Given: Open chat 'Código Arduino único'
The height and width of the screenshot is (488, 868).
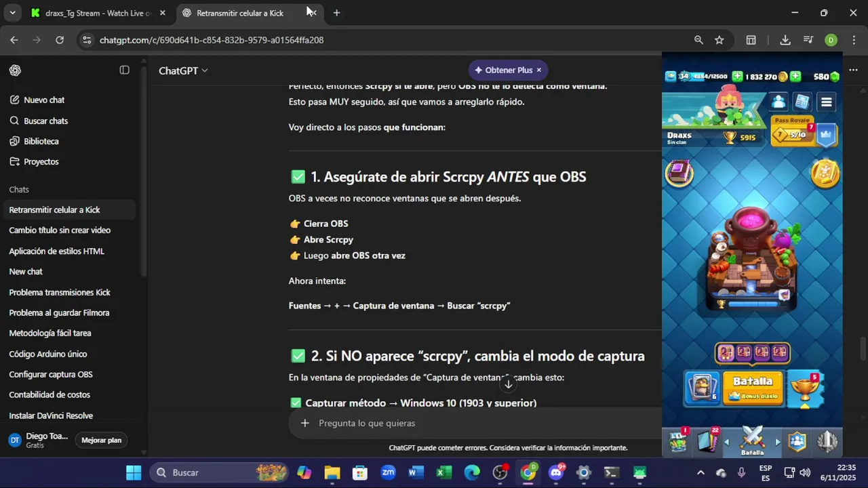Looking at the screenshot, I should coord(48,354).
